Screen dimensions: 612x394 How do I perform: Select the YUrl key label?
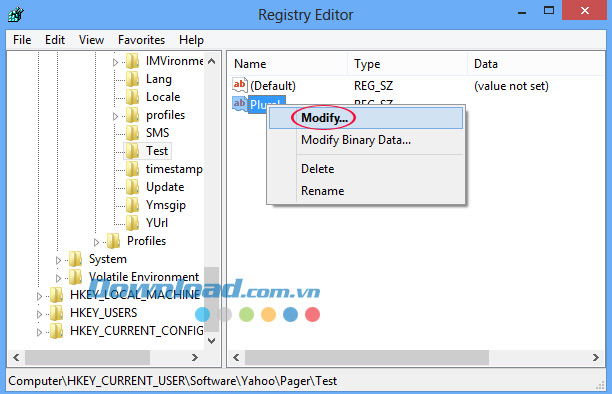(157, 223)
